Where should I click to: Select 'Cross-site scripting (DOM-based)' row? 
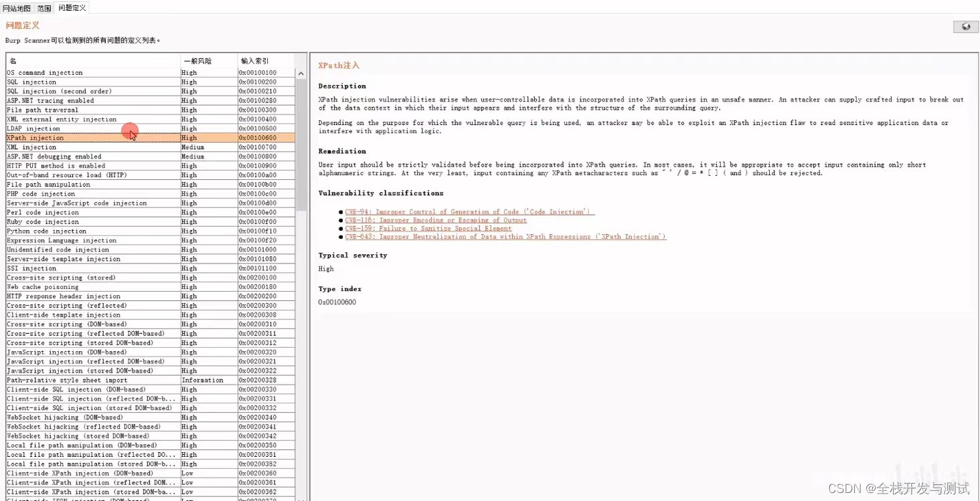click(151, 324)
